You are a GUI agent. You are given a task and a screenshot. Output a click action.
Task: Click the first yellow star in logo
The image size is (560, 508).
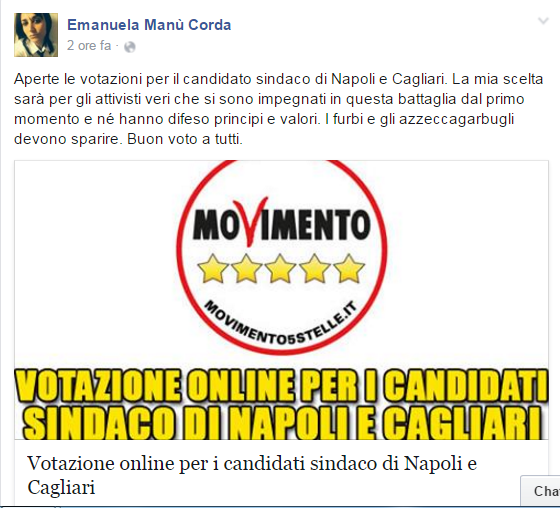[213, 268]
